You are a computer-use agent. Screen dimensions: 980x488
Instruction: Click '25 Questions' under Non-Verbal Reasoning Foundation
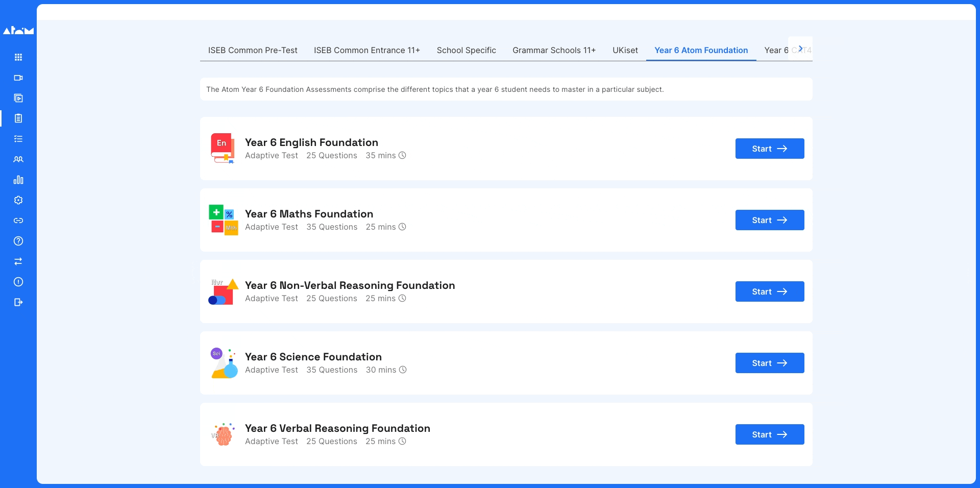tap(332, 298)
